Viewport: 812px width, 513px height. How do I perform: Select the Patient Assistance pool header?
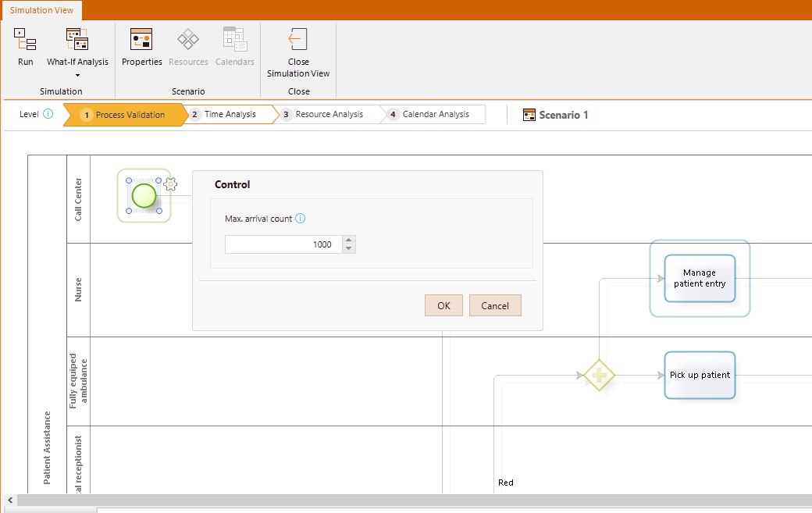coord(47,325)
